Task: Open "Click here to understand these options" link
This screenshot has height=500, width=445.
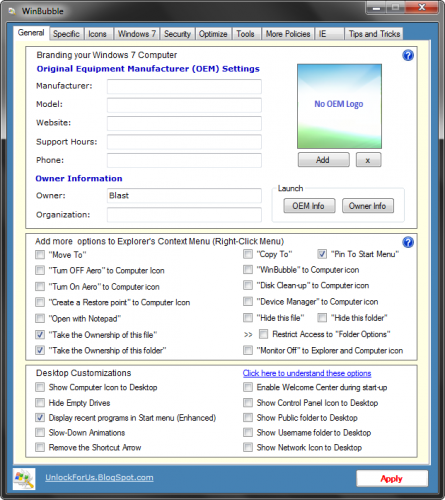Action: coord(307,373)
